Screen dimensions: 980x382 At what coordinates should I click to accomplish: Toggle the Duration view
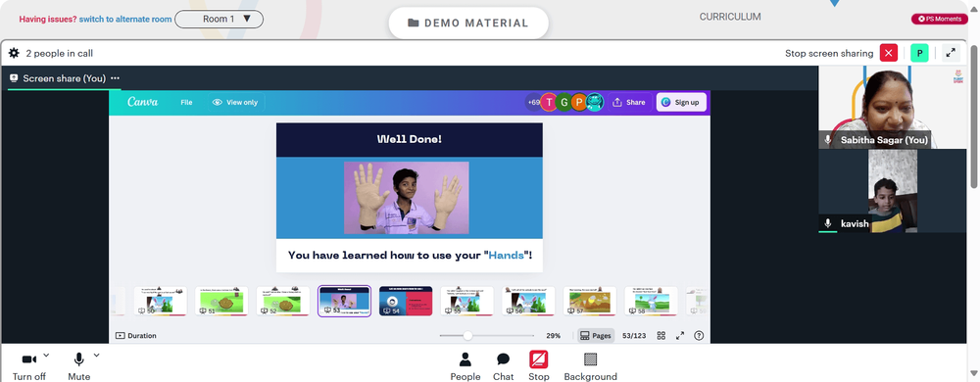click(x=136, y=336)
